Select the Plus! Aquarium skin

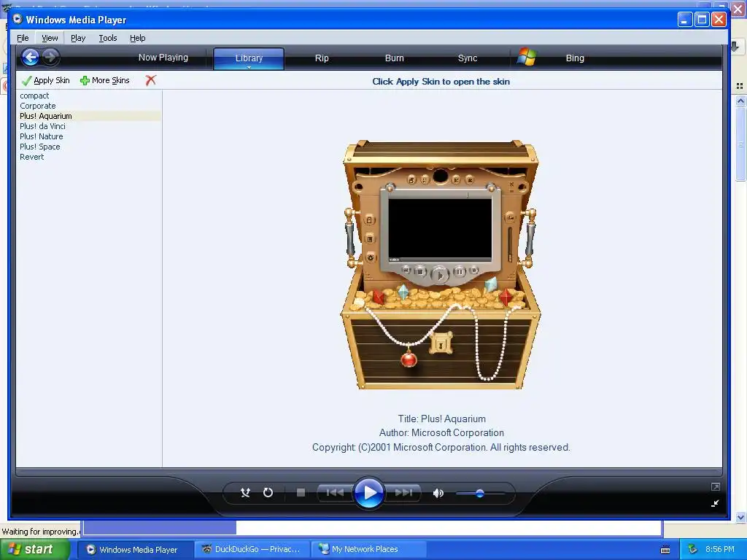pos(90,116)
